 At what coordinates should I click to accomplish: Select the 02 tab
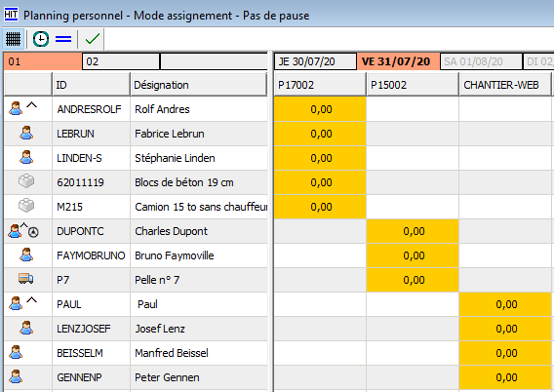tap(121, 61)
